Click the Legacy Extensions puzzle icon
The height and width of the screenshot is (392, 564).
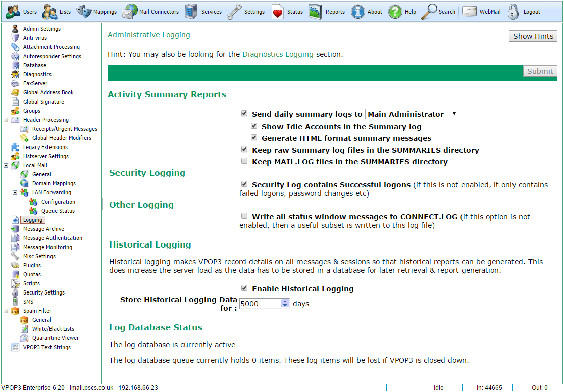tap(15, 147)
